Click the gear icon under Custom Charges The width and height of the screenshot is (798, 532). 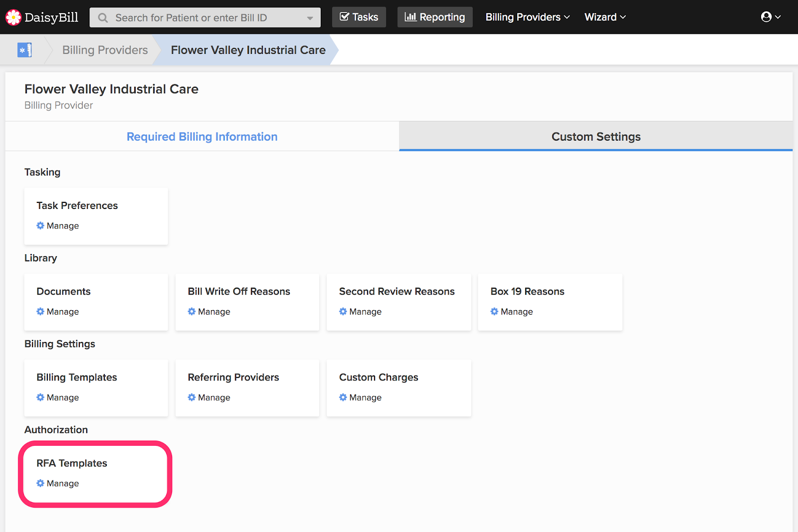point(343,397)
